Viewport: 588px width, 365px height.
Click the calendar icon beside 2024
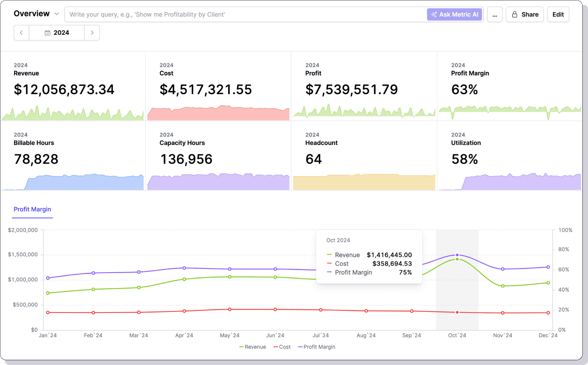[x=47, y=33]
